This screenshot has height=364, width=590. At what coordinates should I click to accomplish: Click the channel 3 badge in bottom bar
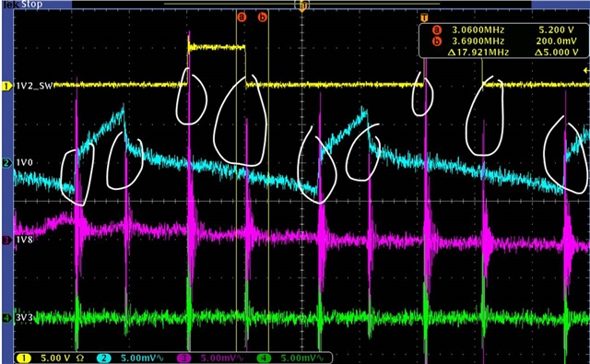(x=186, y=358)
